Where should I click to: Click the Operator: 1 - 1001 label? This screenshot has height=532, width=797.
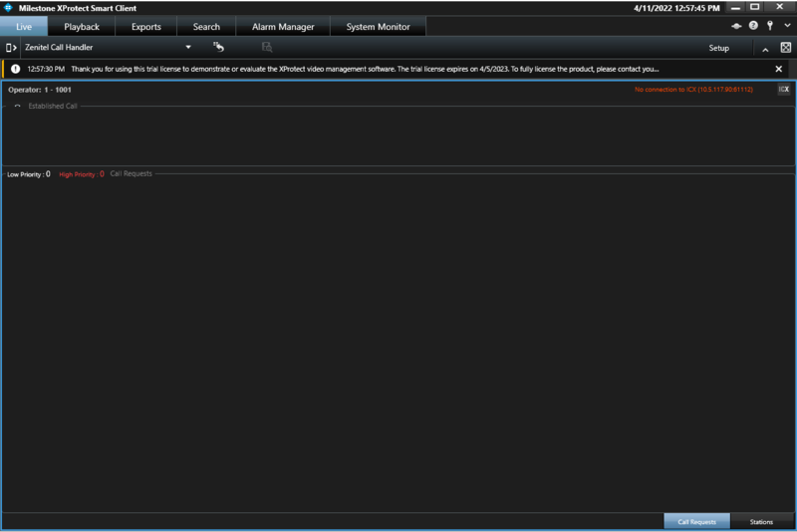pos(40,90)
